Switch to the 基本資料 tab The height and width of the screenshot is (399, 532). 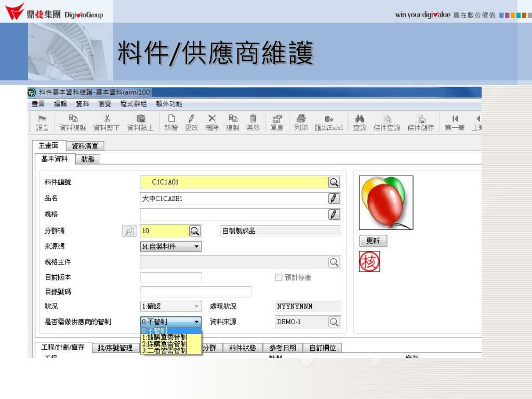55,159
